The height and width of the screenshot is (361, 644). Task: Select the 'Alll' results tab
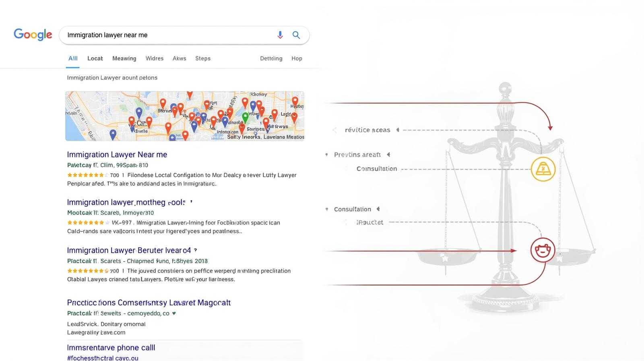point(73,58)
